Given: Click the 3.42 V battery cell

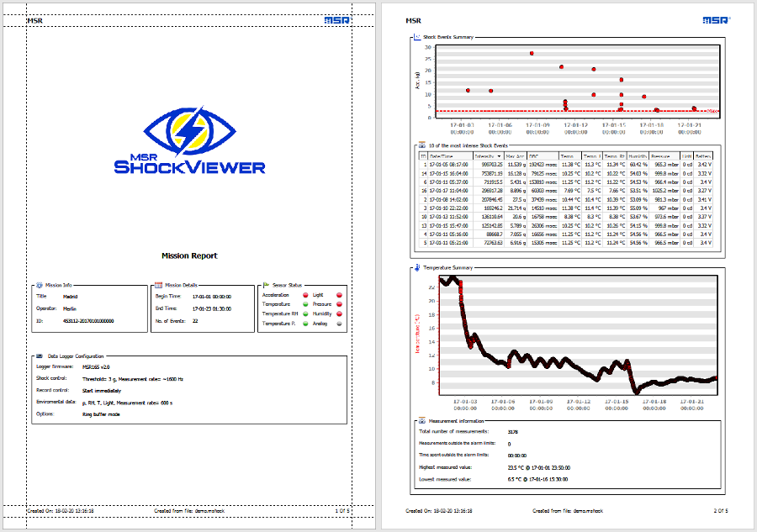Looking at the screenshot, I should click(x=704, y=165).
